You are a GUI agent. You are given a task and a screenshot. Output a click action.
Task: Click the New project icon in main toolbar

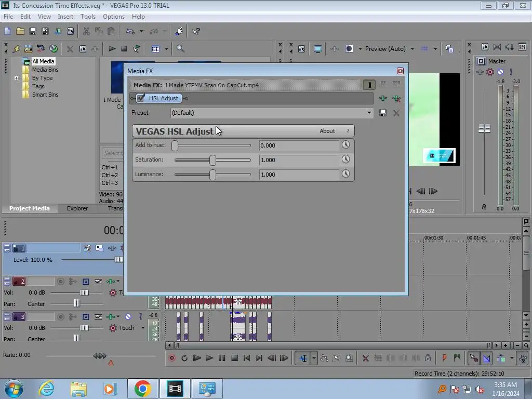point(7,31)
